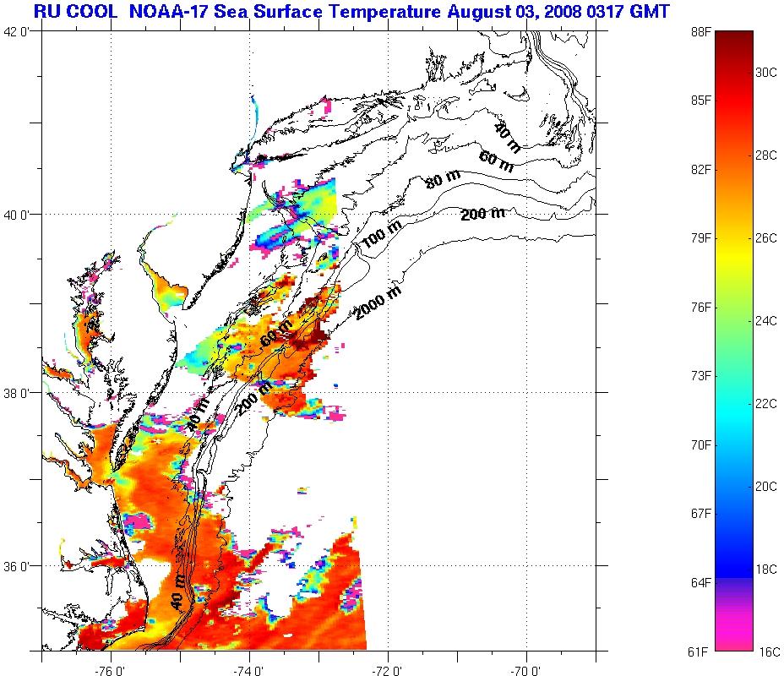Click the '82F' color scale label

click(x=701, y=170)
